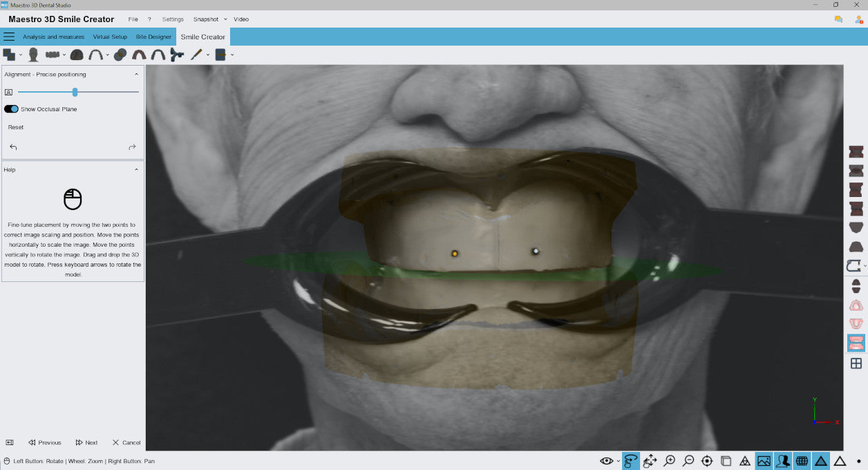This screenshot has height=470, width=868.
Task: Click the subdivided triangle mesh icon
Action: [x=745, y=461]
